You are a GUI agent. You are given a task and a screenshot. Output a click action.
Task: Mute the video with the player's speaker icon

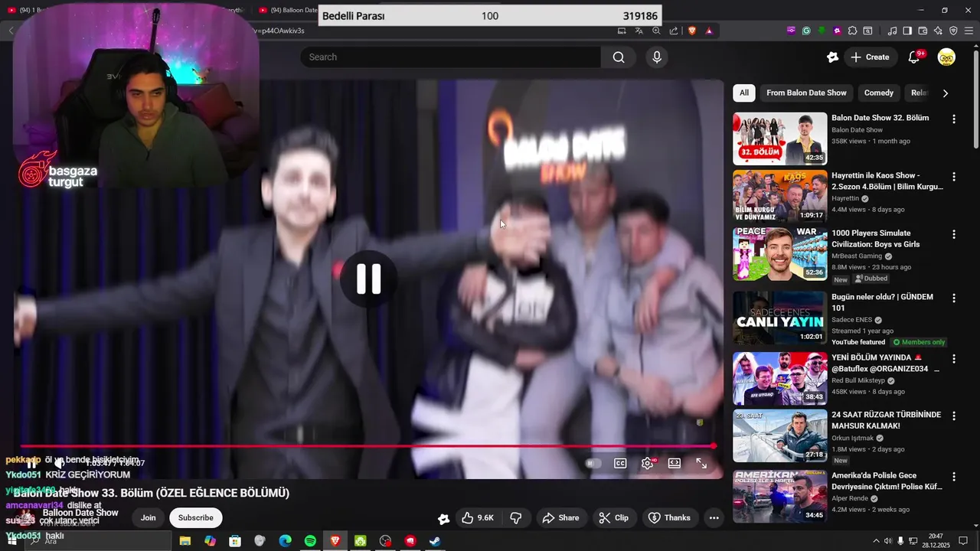click(59, 463)
